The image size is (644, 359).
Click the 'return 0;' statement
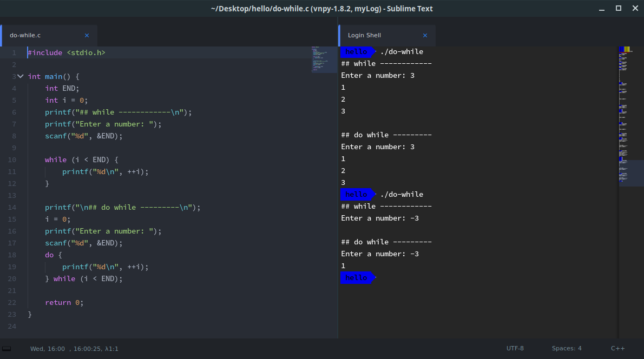(x=64, y=302)
